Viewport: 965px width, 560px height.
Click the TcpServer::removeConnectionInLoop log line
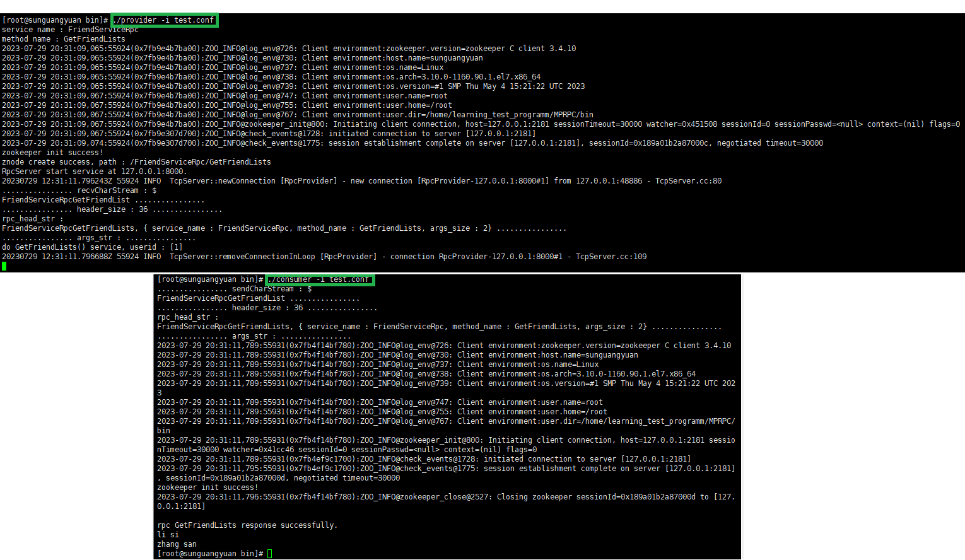(324, 257)
